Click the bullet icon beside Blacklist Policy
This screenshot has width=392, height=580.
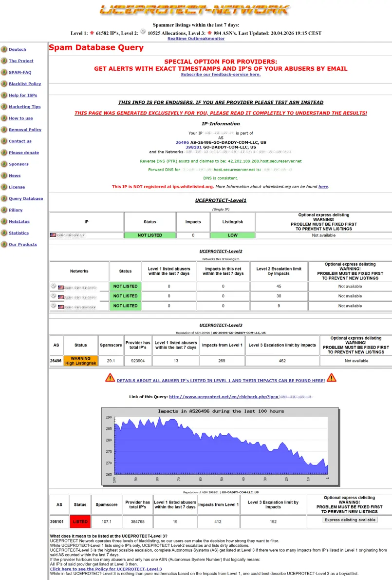[4, 84]
